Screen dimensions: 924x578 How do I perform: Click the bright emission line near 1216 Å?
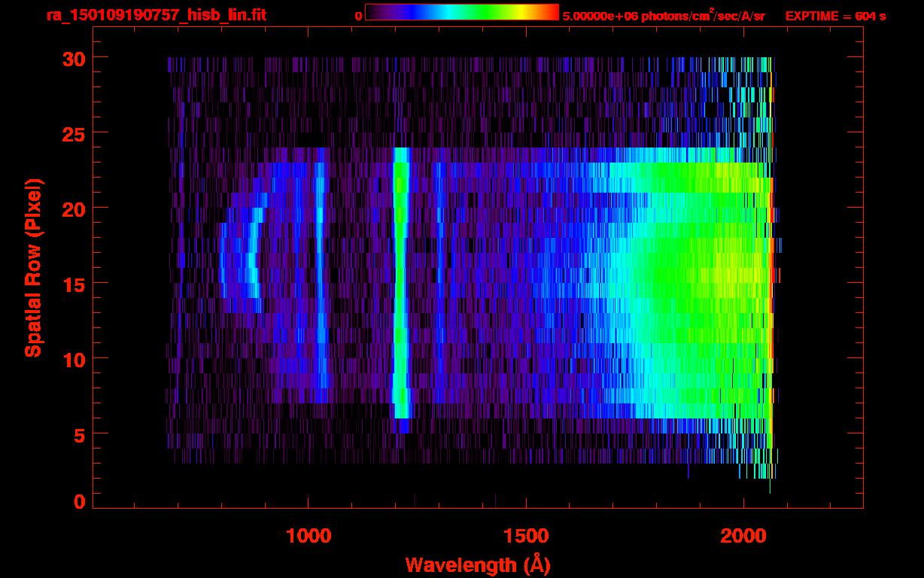pyautogui.click(x=401, y=283)
